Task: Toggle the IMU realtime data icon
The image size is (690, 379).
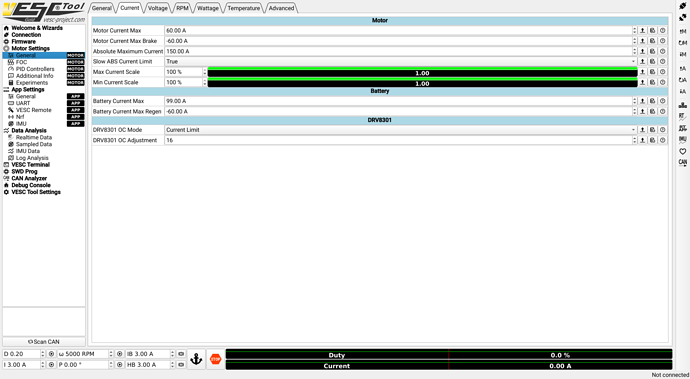Action: pos(683,140)
